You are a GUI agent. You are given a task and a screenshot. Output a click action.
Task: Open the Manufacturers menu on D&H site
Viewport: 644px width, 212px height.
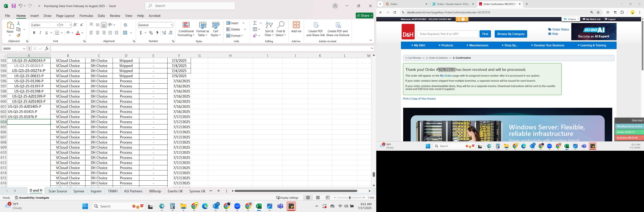pos(477,45)
